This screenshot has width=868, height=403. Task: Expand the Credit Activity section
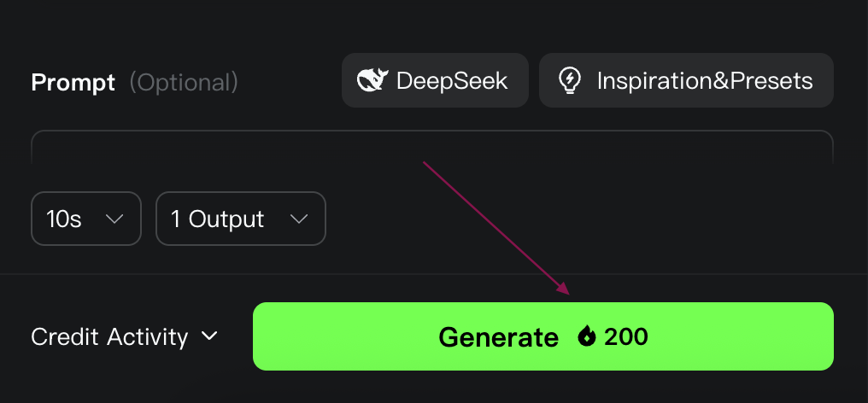pos(125,336)
